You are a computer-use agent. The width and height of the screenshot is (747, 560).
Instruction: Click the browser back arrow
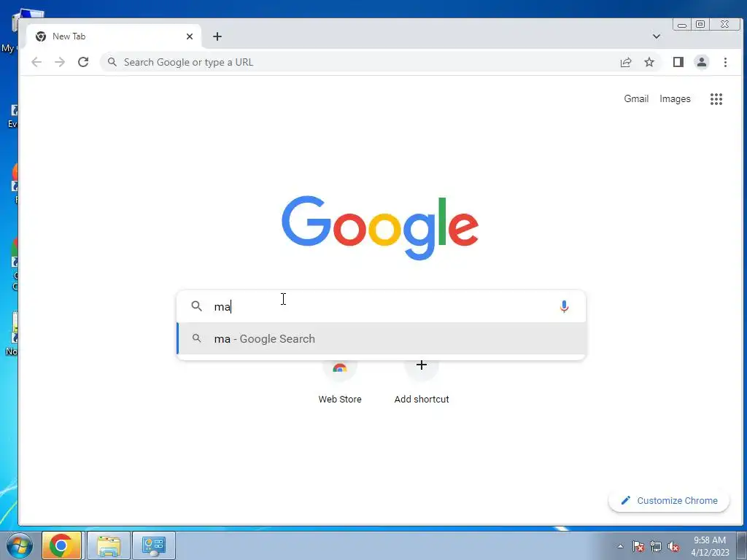[36, 62]
